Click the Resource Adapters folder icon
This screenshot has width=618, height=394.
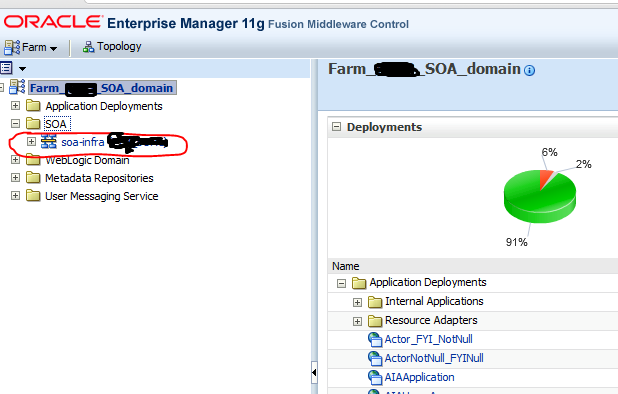tap(375, 321)
